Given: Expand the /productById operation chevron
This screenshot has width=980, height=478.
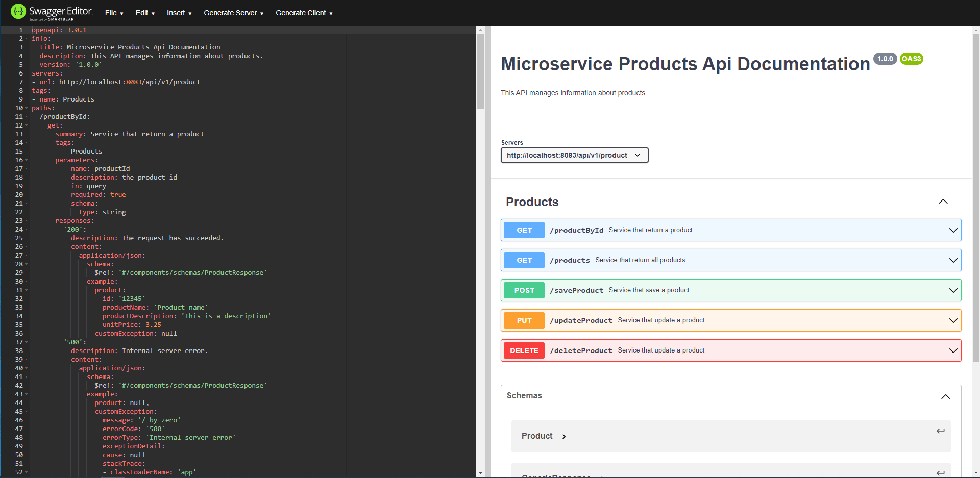Looking at the screenshot, I should [x=953, y=230].
